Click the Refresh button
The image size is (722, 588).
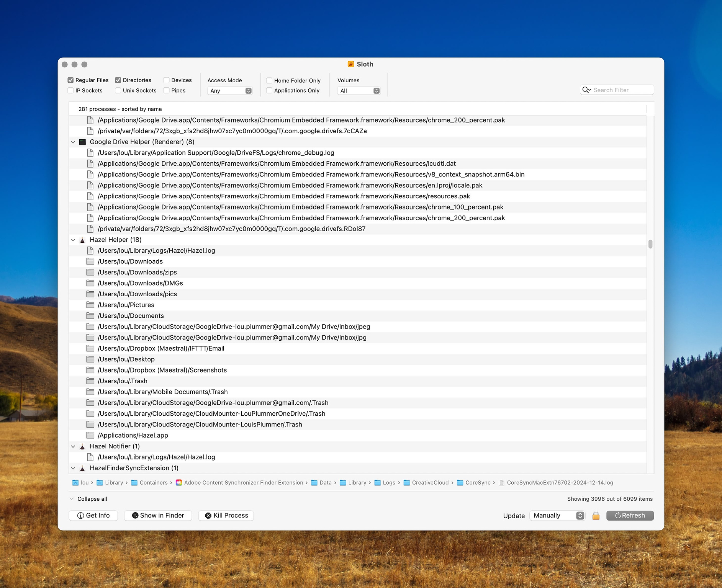pos(630,516)
